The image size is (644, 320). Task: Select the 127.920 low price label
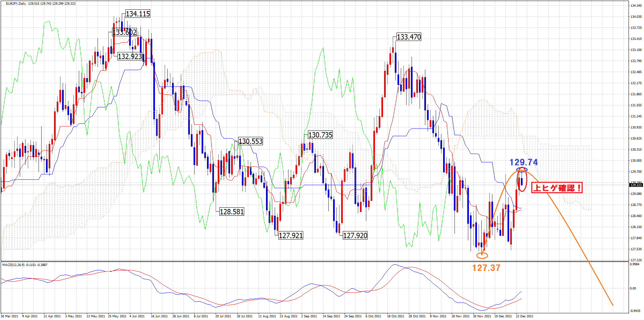pyautogui.click(x=355, y=235)
